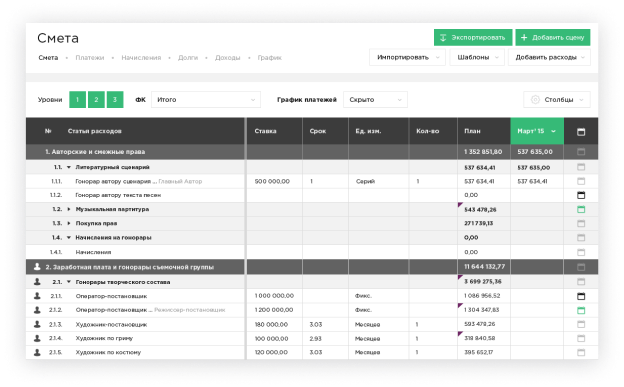Click Ед. изм. column header
The image size is (624, 387).
(x=368, y=131)
